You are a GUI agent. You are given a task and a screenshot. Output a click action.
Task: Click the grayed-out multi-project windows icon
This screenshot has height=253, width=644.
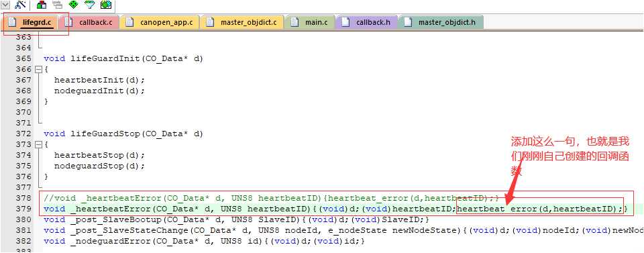(x=58, y=5)
